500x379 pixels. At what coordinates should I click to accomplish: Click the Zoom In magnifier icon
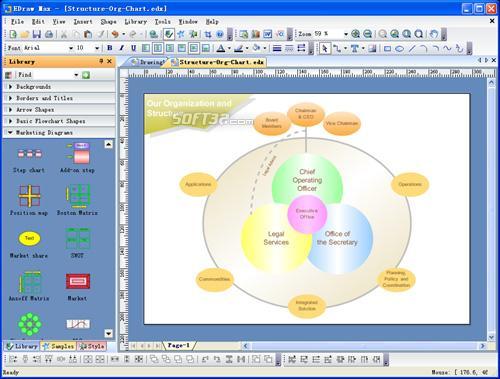[356, 34]
